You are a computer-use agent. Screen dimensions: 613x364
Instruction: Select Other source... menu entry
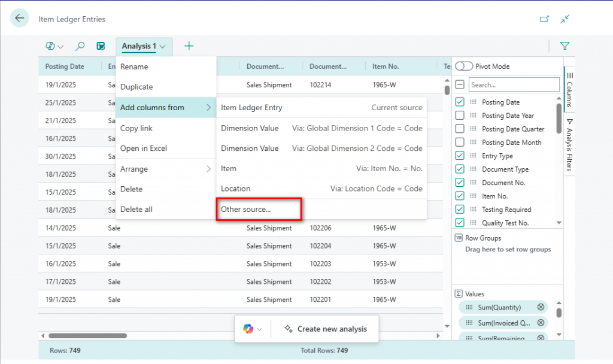(x=246, y=210)
